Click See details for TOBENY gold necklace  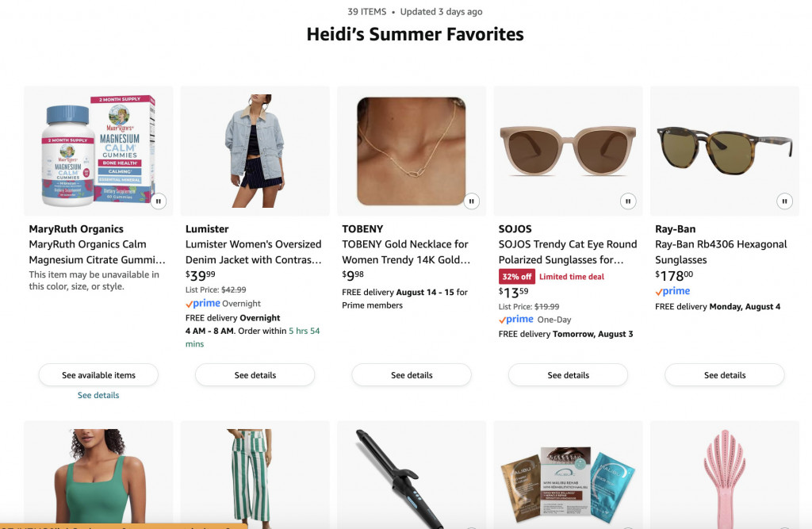click(x=412, y=375)
